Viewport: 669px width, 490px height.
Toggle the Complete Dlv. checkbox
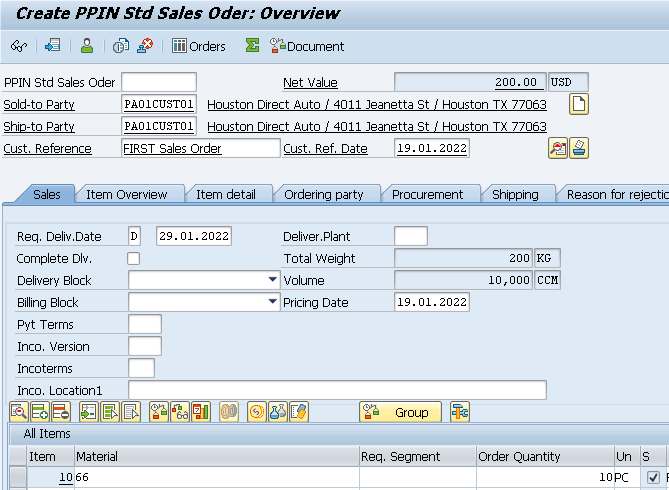[x=133, y=258]
